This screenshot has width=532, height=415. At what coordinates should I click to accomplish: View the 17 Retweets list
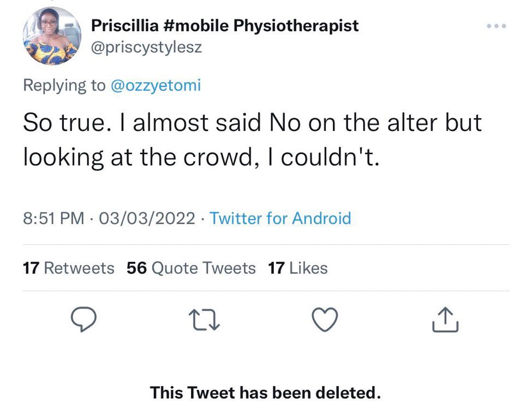pyautogui.click(x=69, y=268)
